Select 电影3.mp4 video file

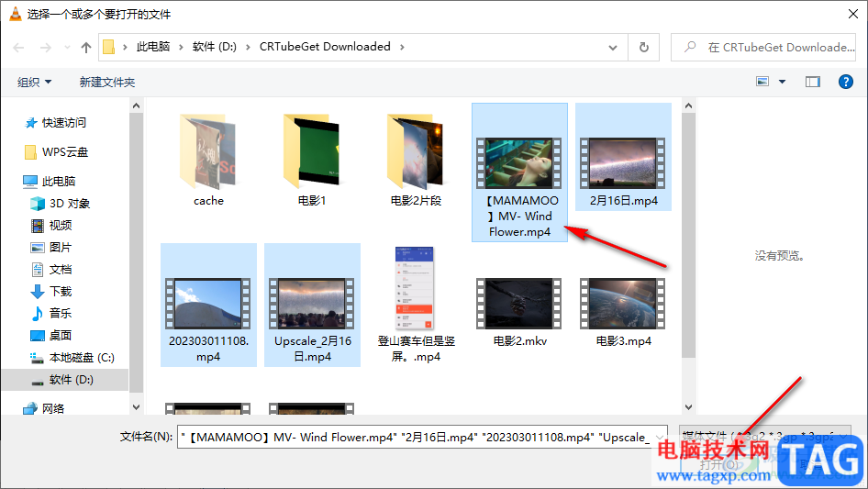623,313
